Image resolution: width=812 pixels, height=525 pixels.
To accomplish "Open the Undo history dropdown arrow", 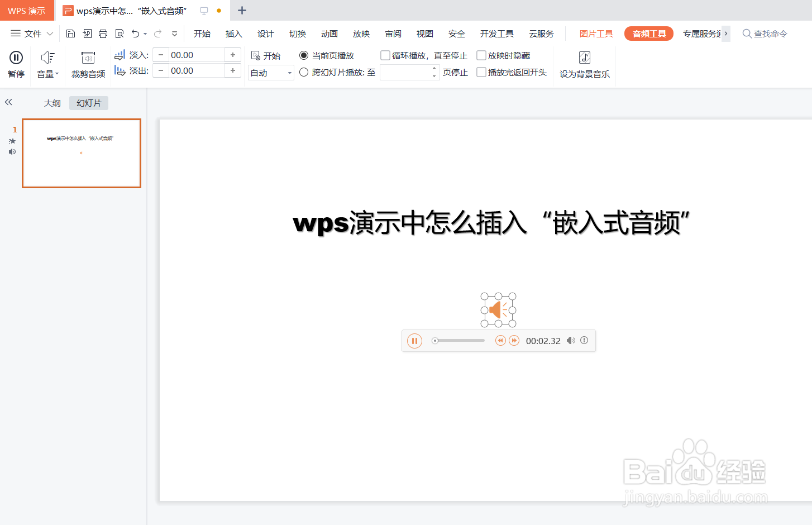I will pos(145,34).
